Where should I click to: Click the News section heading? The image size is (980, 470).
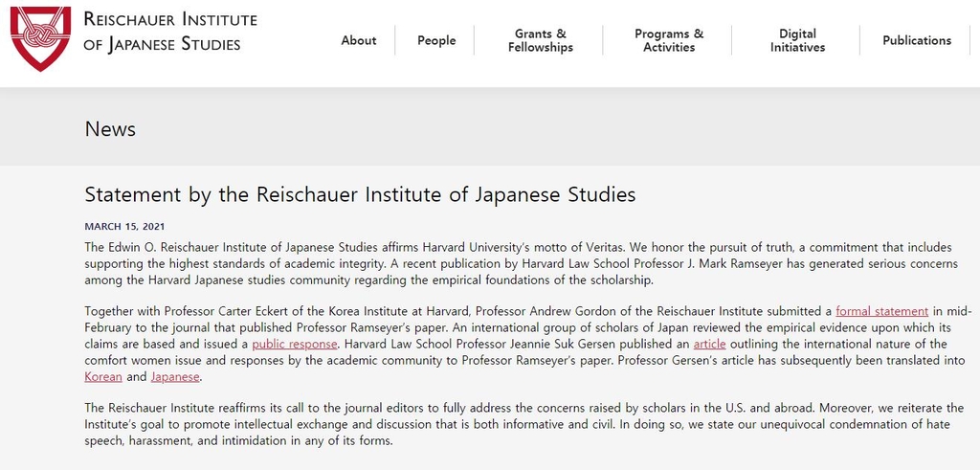pos(110,129)
